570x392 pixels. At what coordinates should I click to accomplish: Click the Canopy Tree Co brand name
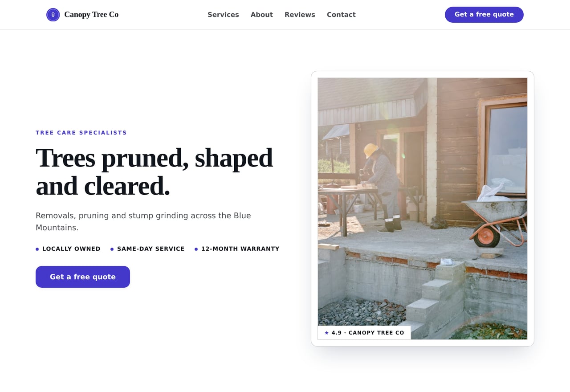tap(91, 15)
